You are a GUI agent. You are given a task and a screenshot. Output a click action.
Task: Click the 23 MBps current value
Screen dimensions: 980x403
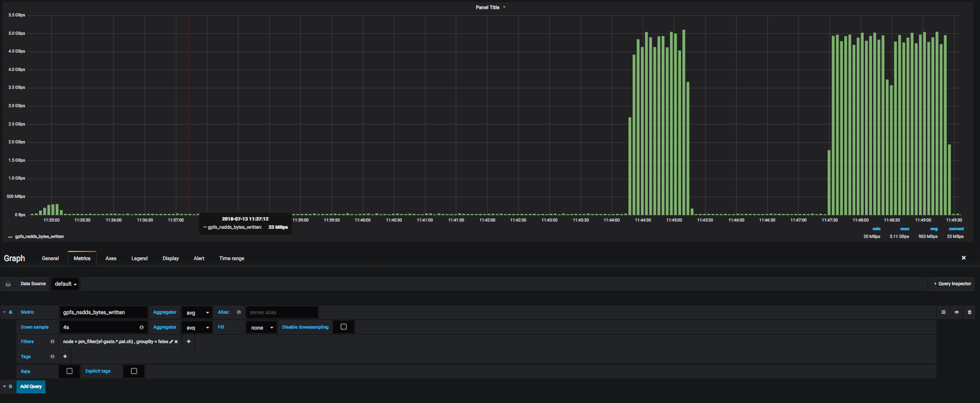[x=955, y=236]
